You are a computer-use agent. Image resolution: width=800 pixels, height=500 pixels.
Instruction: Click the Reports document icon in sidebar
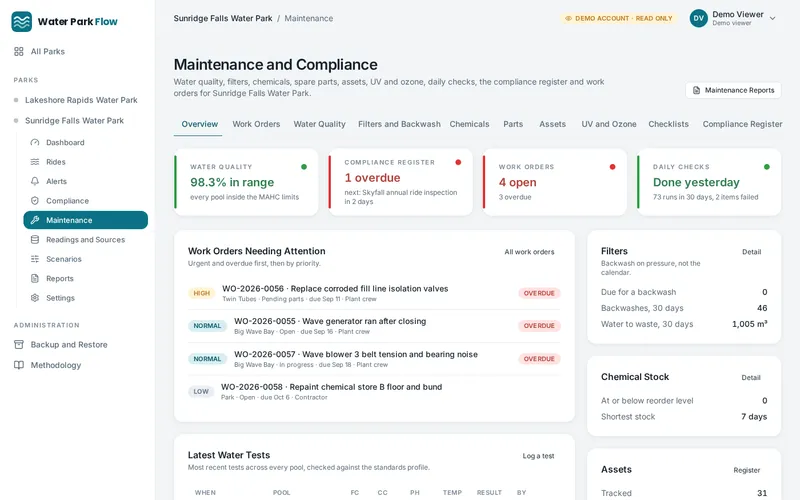tap(35, 279)
